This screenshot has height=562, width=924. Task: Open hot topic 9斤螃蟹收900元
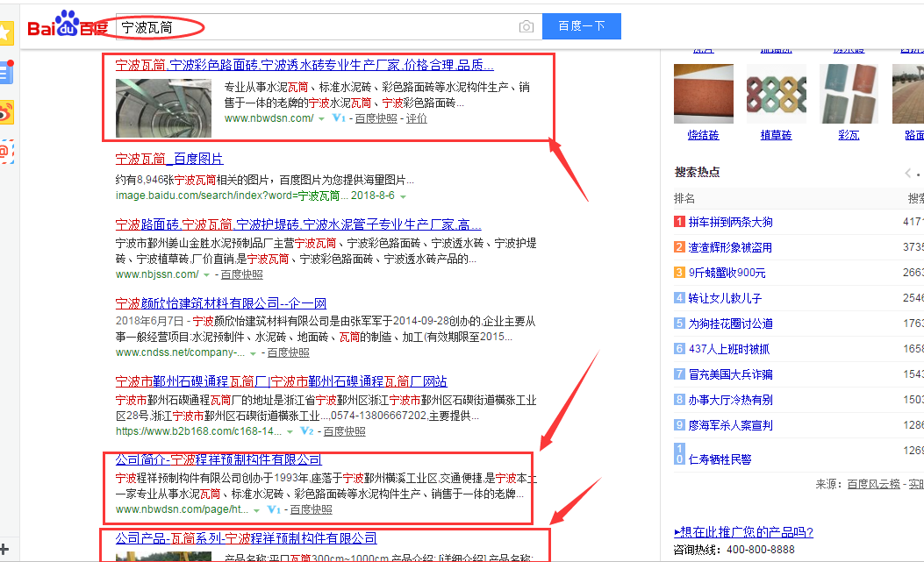coord(727,273)
